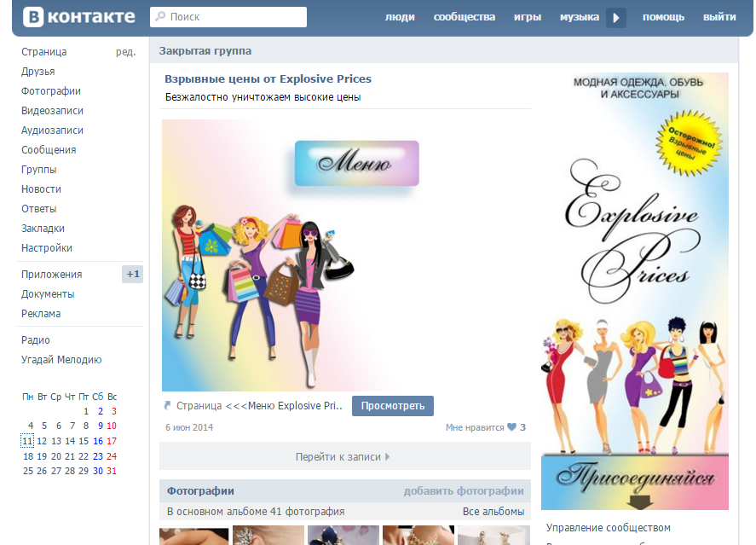Click the VKontakte logo in header
The image size is (756, 545).
(x=79, y=17)
